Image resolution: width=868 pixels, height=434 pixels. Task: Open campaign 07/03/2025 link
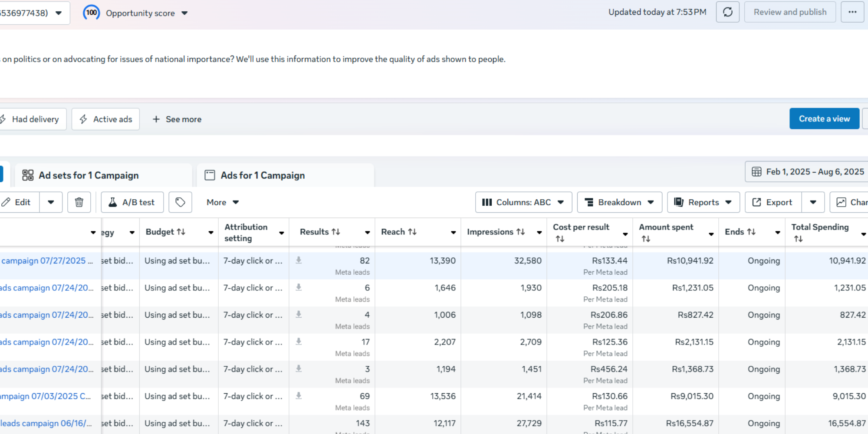click(46, 396)
